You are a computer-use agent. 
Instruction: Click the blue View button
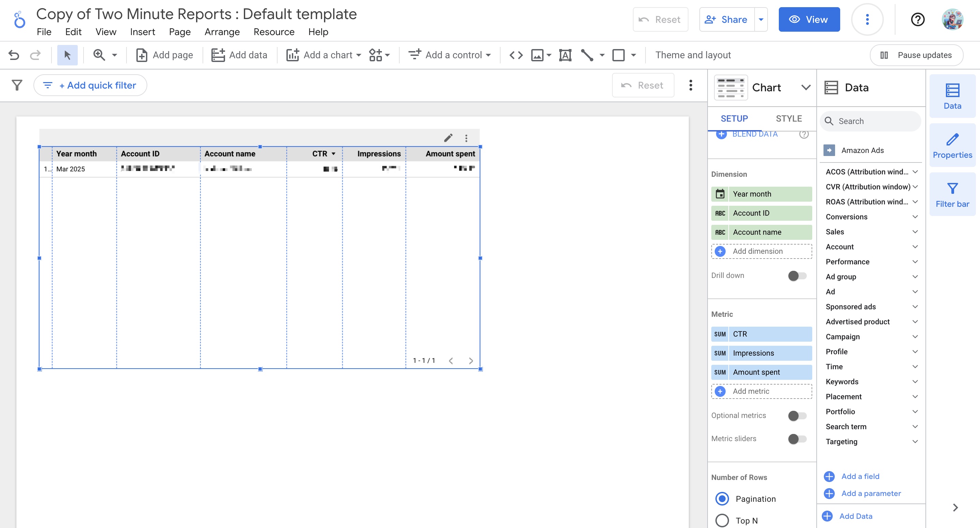[809, 19]
